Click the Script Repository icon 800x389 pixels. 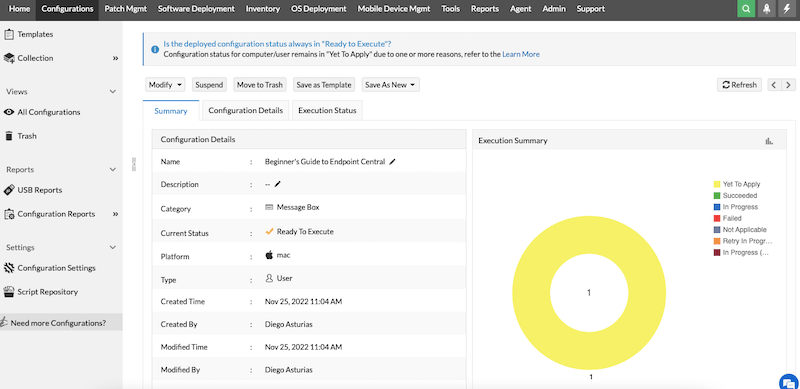point(9,292)
